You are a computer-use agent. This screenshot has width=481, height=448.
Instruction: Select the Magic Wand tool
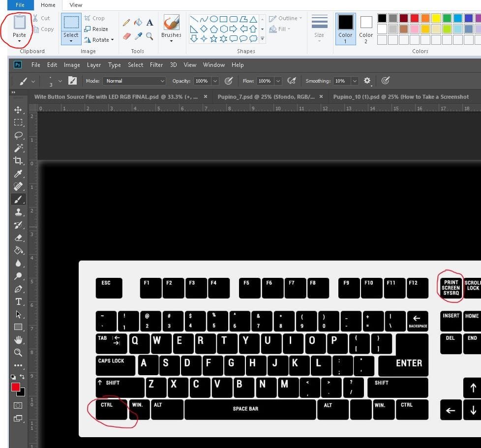coord(18,148)
